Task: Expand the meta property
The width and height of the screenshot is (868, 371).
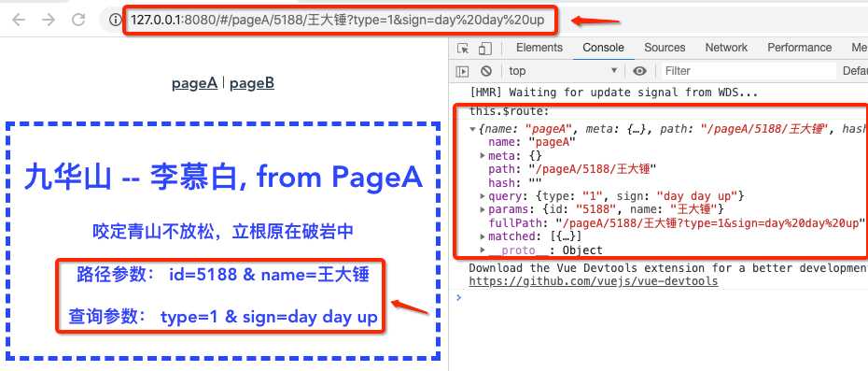Action: point(483,156)
